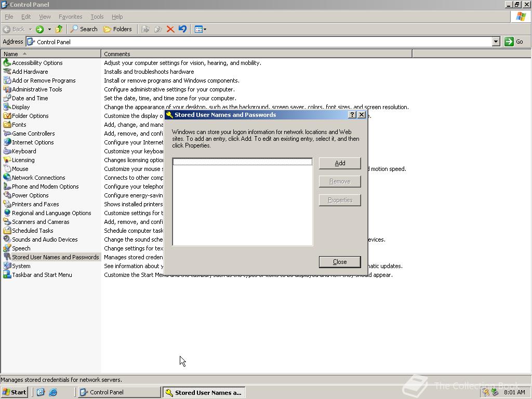Image resolution: width=532 pixels, height=399 pixels.
Task: Open the Fonts folder icon
Action: 7,125
